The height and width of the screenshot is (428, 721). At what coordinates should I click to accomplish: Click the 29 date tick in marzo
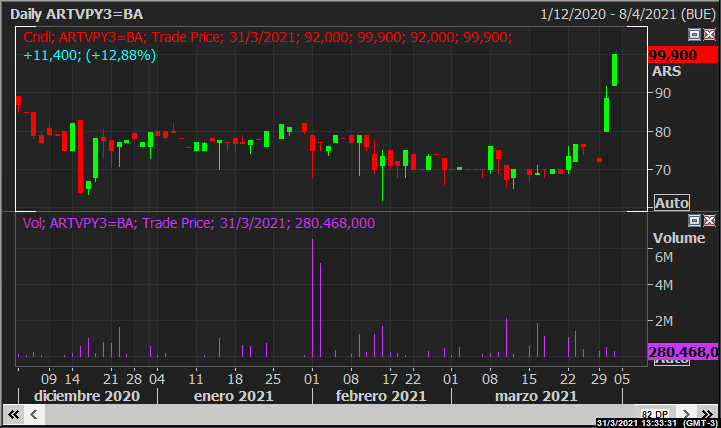(599, 379)
